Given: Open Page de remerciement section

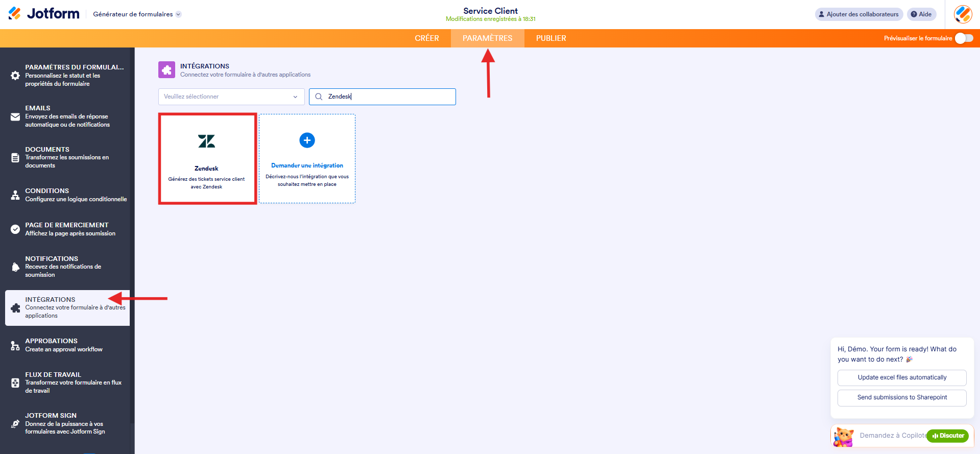Looking at the screenshot, I should tap(67, 229).
